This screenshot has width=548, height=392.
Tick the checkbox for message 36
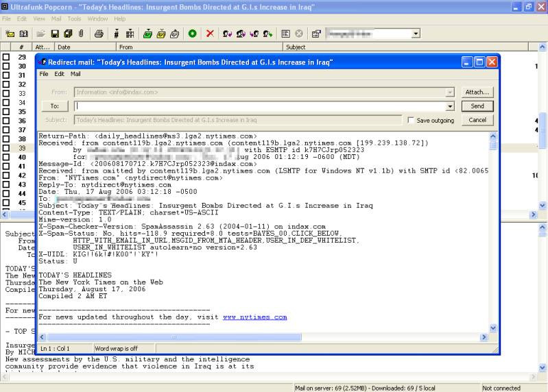click(6, 121)
